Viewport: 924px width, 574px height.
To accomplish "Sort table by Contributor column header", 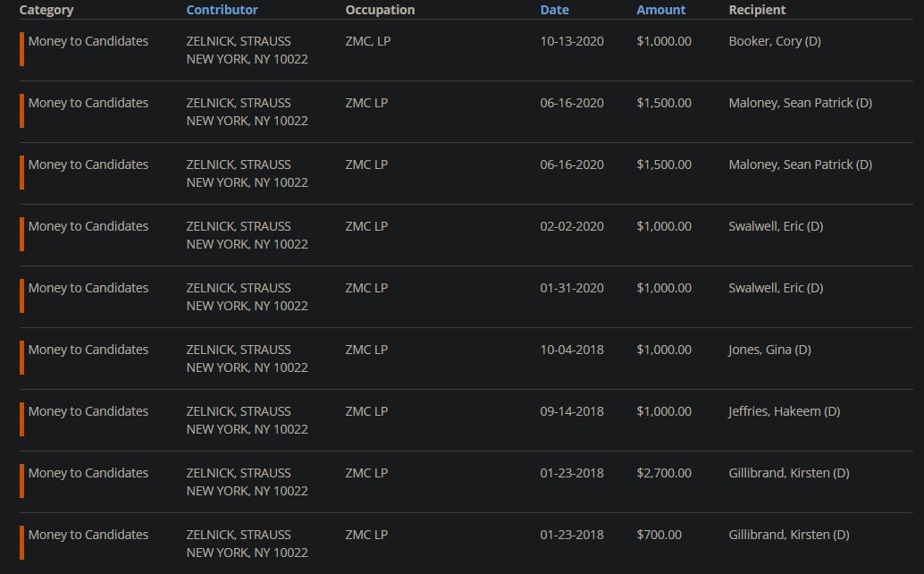I will pyautogui.click(x=222, y=10).
